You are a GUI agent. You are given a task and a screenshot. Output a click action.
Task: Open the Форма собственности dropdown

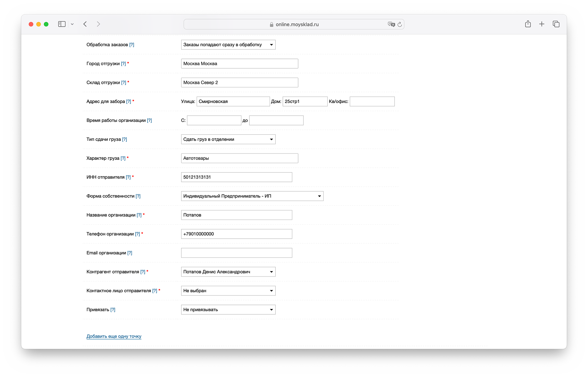(x=252, y=196)
